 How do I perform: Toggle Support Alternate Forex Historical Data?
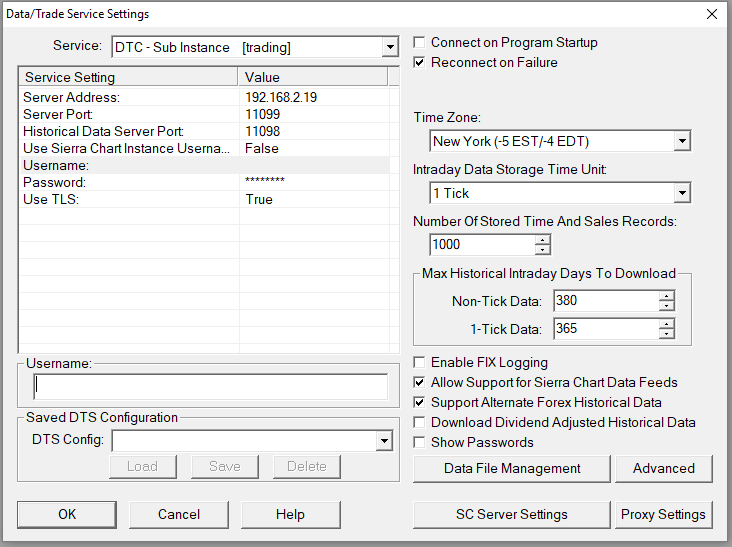(419, 402)
